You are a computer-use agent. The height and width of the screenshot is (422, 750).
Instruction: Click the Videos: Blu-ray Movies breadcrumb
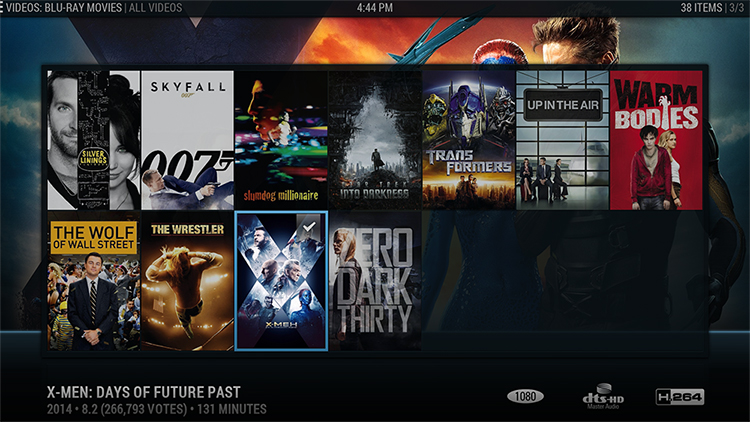[64, 8]
